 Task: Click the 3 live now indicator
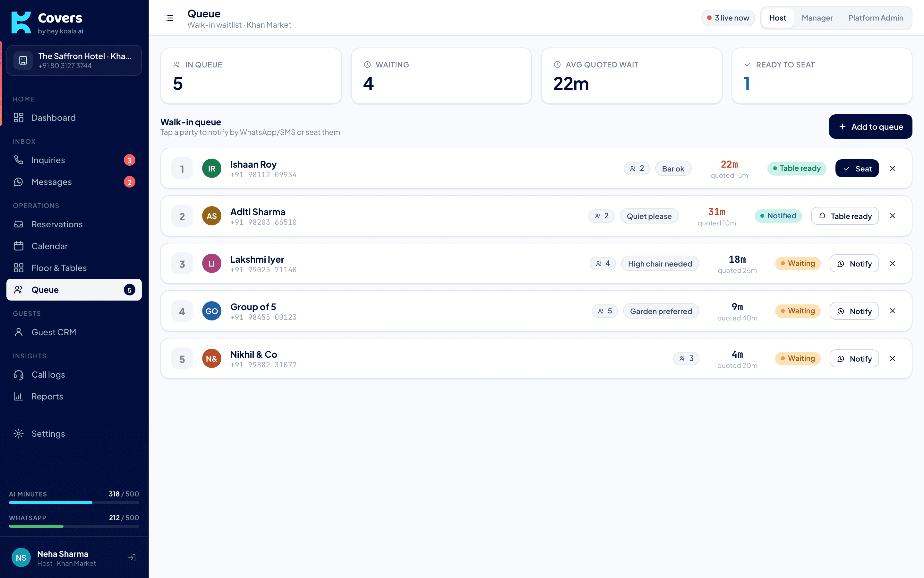[728, 18]
